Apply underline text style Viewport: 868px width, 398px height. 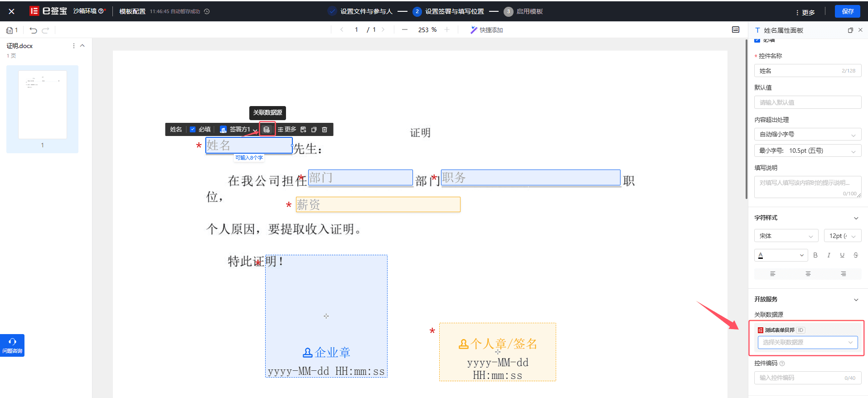(842, 255)
